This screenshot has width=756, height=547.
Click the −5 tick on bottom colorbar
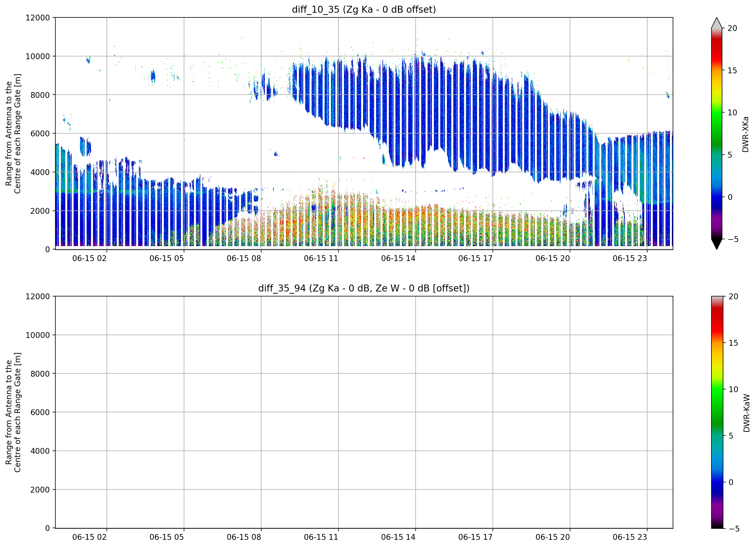pyautogui.click(x=734, y=529)
